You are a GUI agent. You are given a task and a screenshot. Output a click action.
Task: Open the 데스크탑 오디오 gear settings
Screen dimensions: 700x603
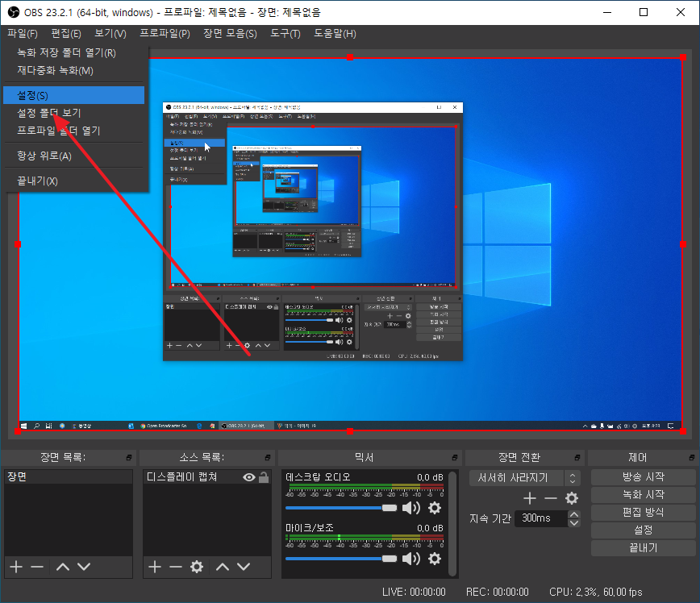pyautogui.click(x=435, y=508)
